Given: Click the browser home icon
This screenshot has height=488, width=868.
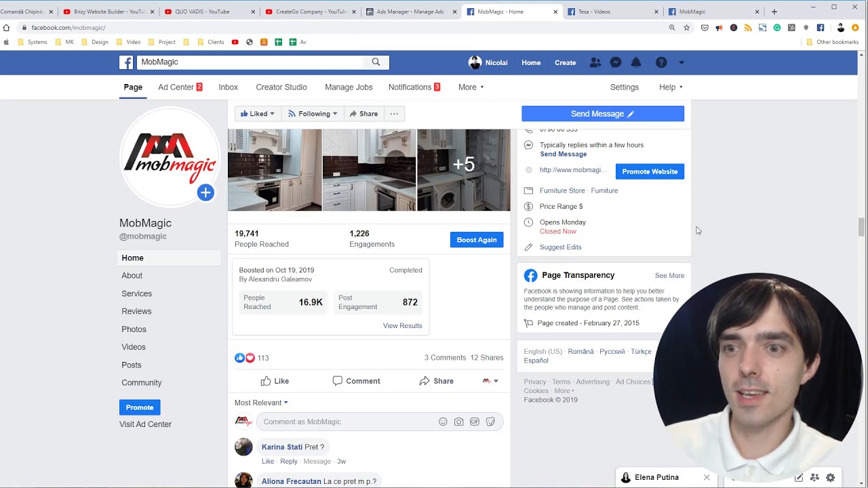Looking at the screenshot, I should point(6,28).
